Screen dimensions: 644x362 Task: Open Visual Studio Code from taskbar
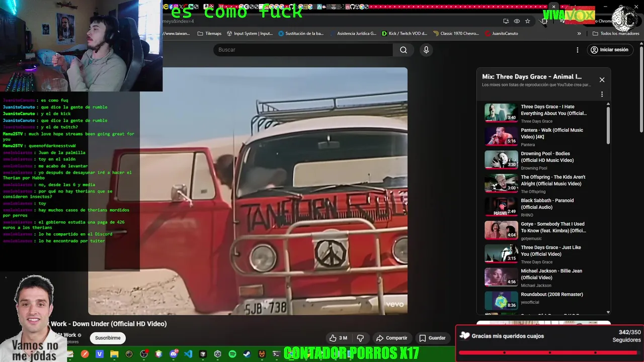click(x=188, y=354)
